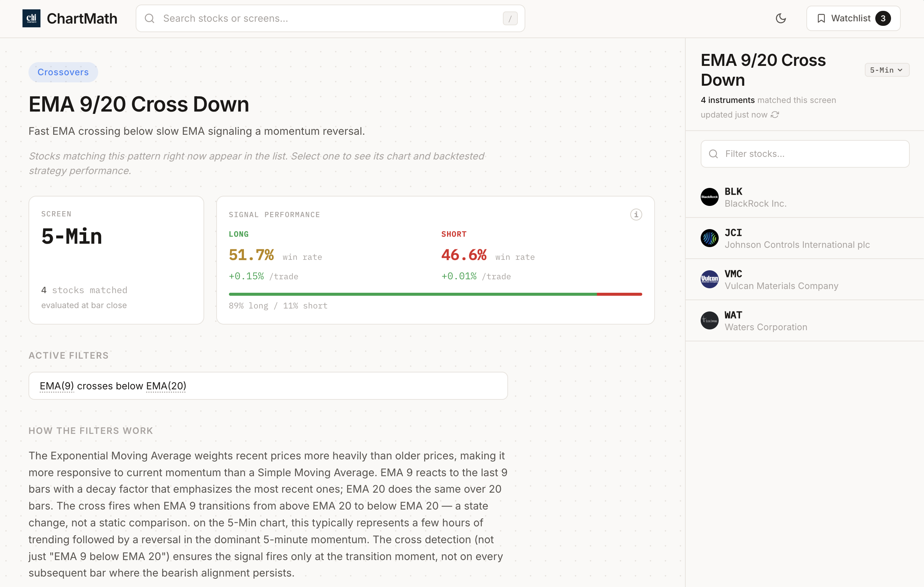
Task: Click the Vulcan Materials logo icon
Action: [x=709, y=279]
